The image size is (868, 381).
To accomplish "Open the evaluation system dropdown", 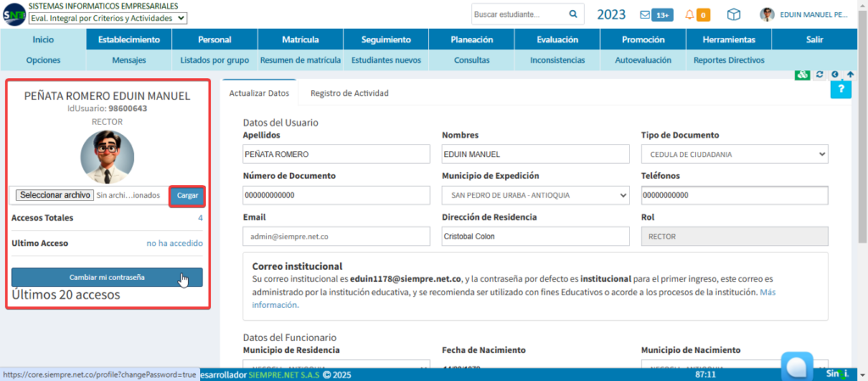I will click(x=108, y=19).
